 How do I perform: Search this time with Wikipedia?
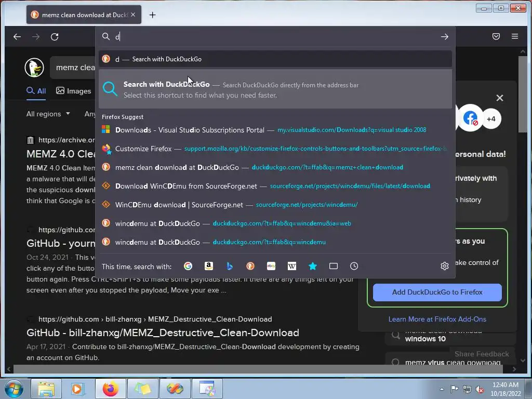point(292,267)
